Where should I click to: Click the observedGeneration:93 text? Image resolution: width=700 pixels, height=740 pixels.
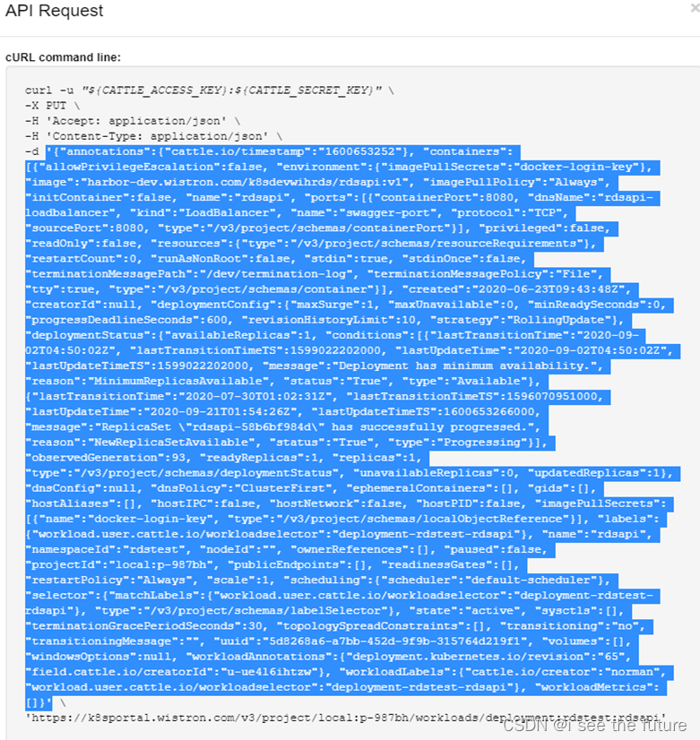pos(108,457)
